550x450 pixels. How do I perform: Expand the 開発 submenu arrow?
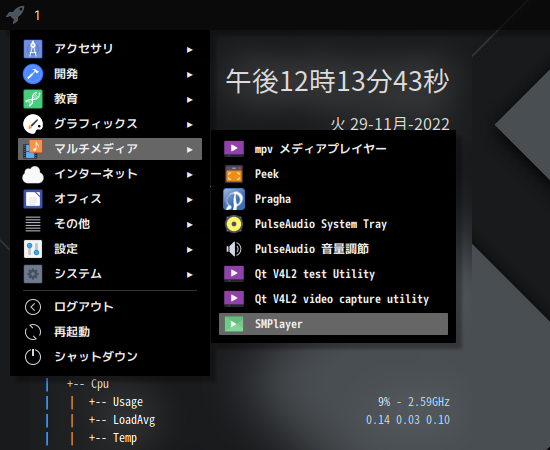point(190,75)
